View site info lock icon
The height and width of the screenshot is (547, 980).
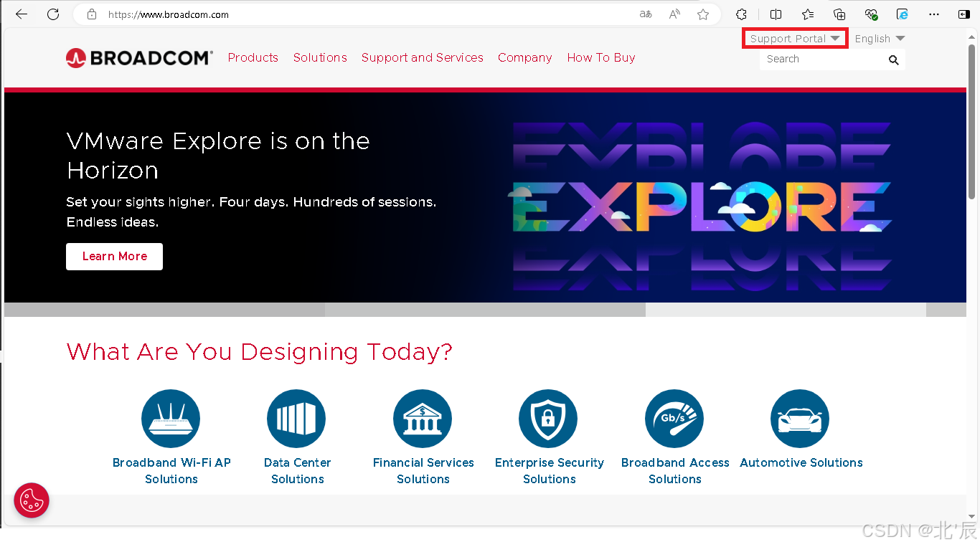[91, 14]
